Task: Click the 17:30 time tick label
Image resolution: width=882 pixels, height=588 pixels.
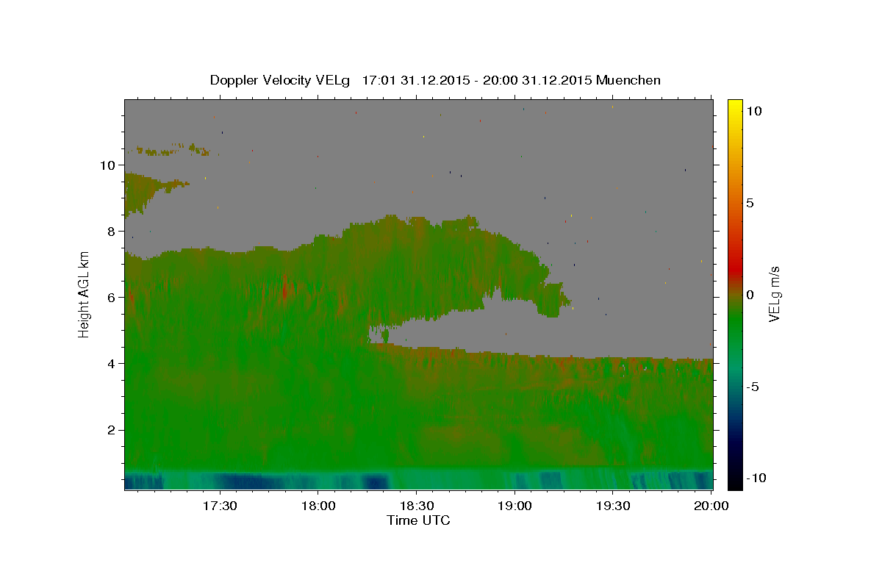Action: (220, 506)
